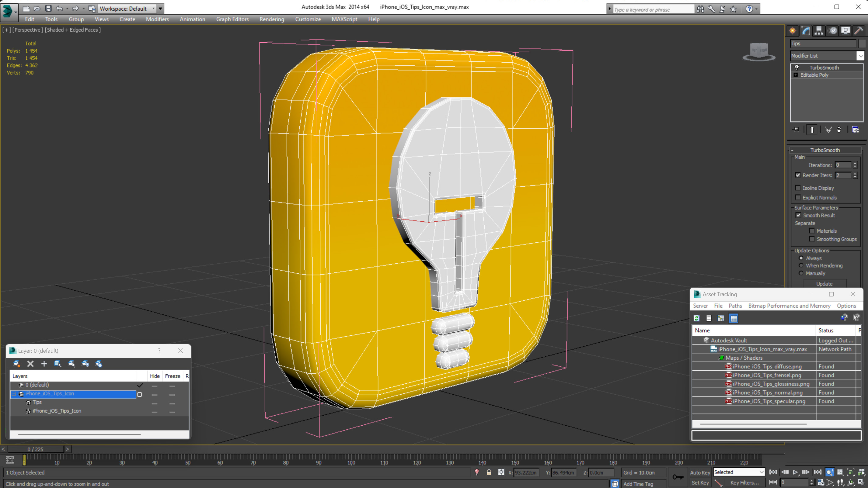Click the Open File icon

pyautogui.click(x=37, y=9)
